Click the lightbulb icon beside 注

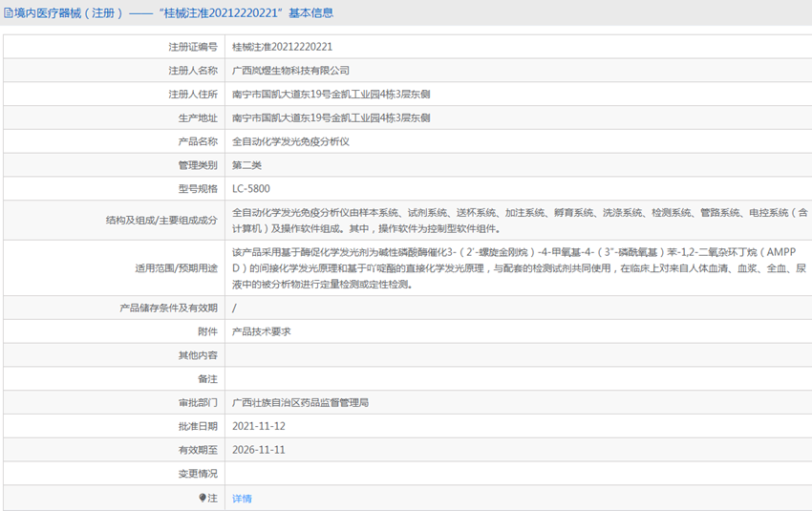[x=203, y=498]
